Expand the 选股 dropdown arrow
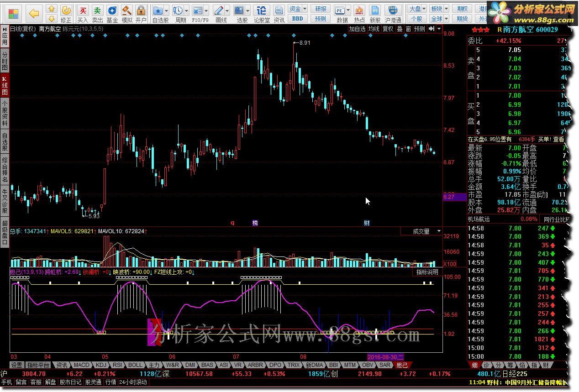 tap(247, 10)
